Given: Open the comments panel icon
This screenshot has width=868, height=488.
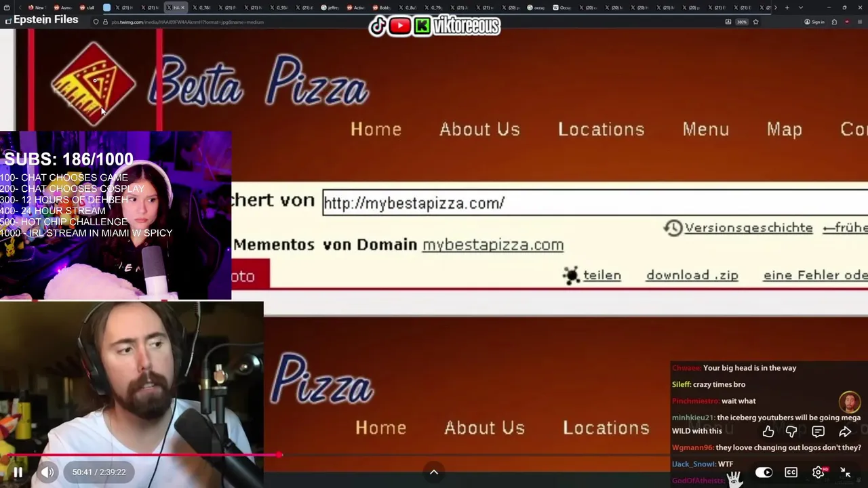Looking at the screenshot, I should [818, 431].
